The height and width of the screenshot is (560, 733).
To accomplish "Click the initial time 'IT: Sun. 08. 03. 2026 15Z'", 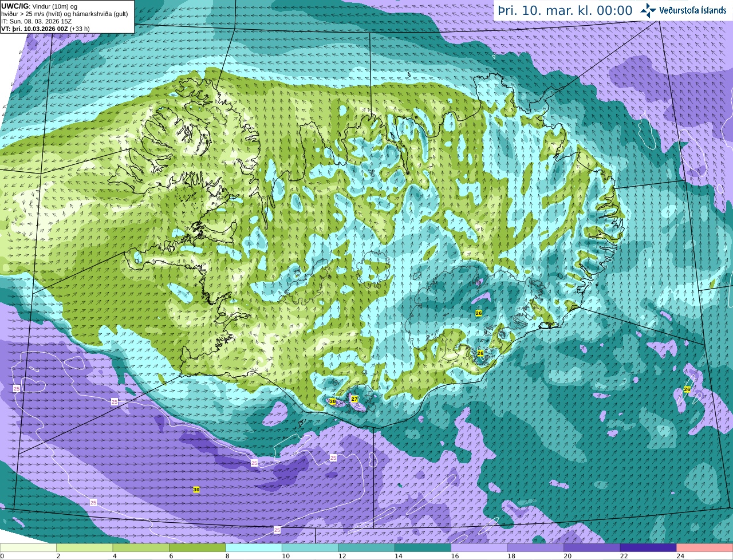I will [x=37, y=21].
